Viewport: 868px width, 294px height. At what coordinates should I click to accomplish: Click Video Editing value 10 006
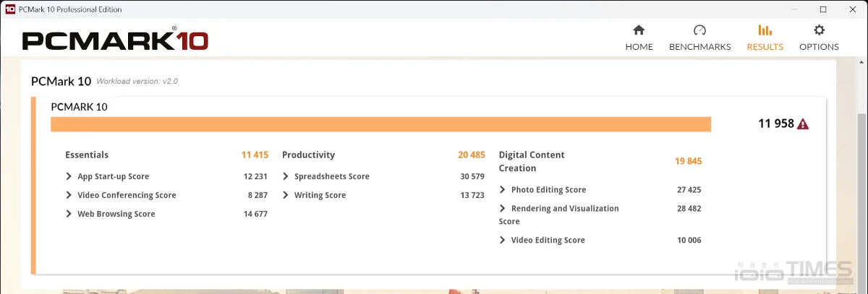(689, 240)
